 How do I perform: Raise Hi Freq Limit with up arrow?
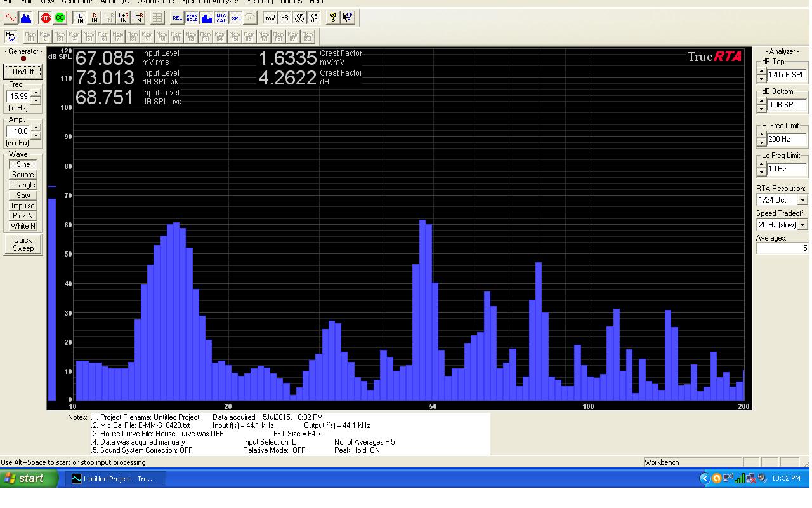(762, 135)
